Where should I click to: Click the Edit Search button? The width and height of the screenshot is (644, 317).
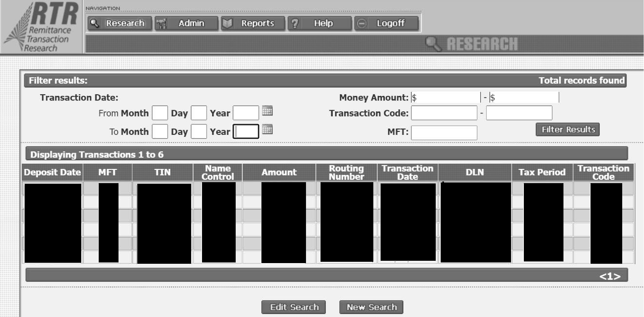pyautogui.click(x=293, y=307)
